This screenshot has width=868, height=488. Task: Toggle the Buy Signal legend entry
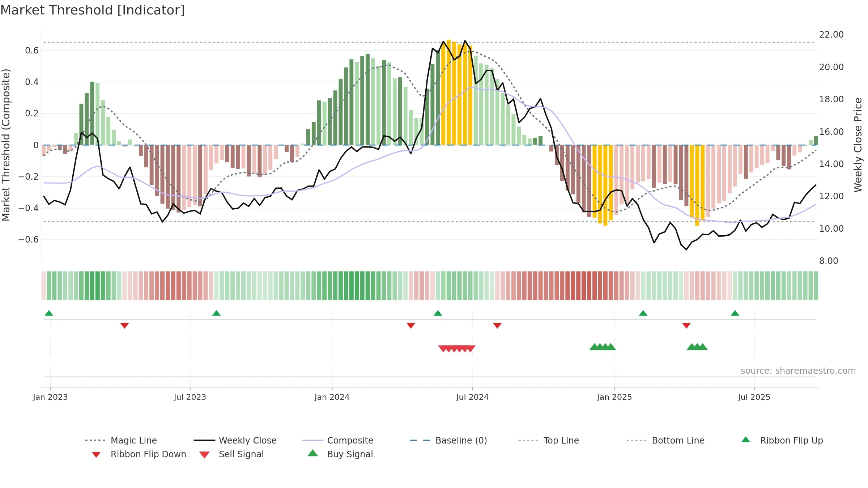(x=340, y=454)
